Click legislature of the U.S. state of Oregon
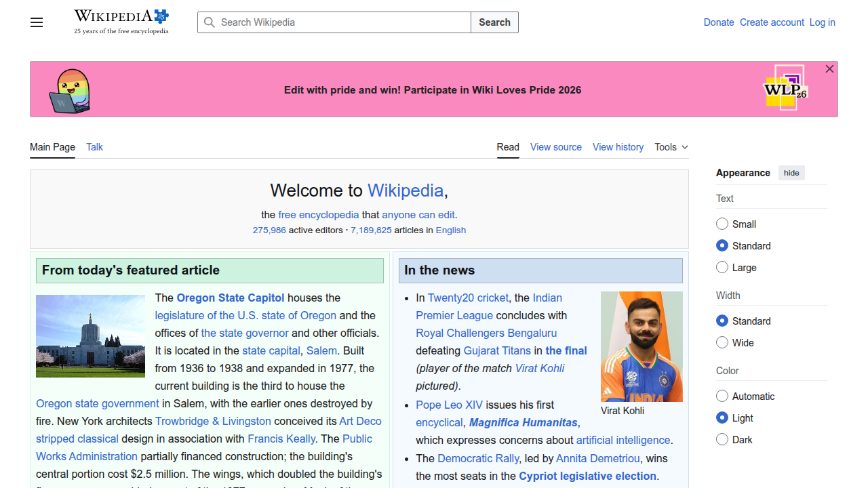Viewport: 868px width, 488px height. coord(245,315)
